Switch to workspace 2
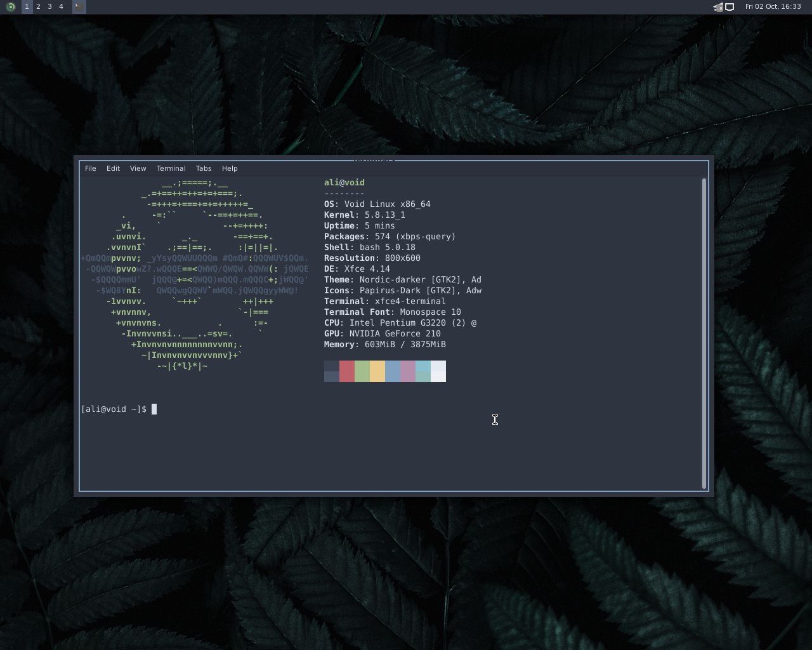 (x=38, y=7)
